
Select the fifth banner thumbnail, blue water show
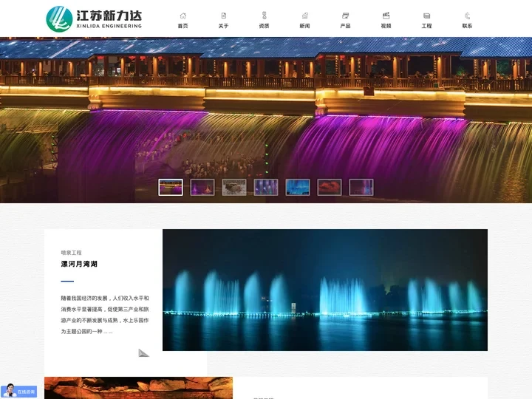(x=298, y=187)
